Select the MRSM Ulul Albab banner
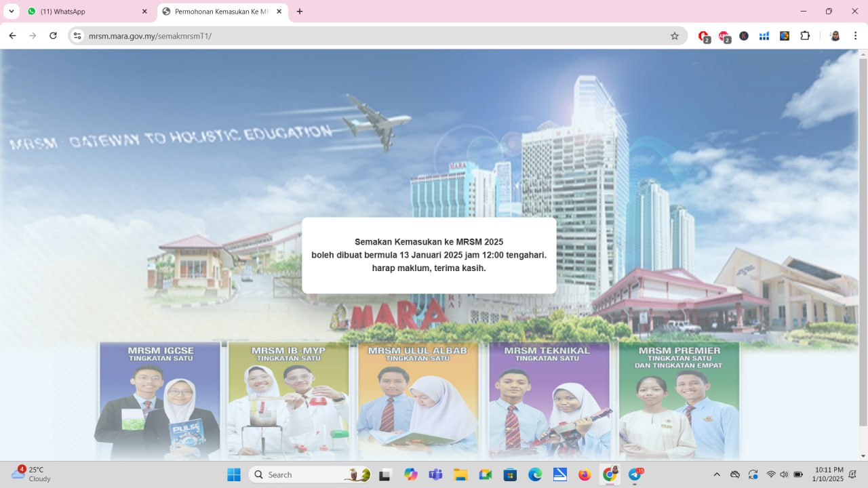Viewport: 868px width, 488px height. coord(418,400)
